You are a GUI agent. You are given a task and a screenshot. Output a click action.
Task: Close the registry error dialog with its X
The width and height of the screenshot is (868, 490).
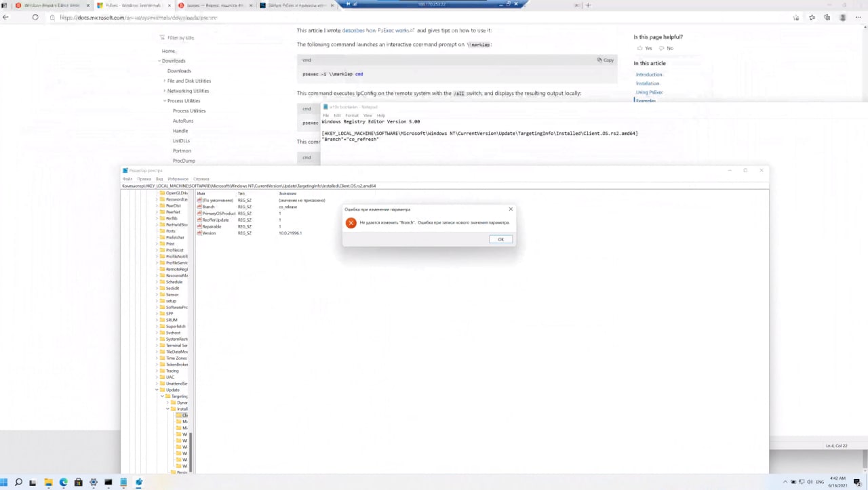pos(511,209)
